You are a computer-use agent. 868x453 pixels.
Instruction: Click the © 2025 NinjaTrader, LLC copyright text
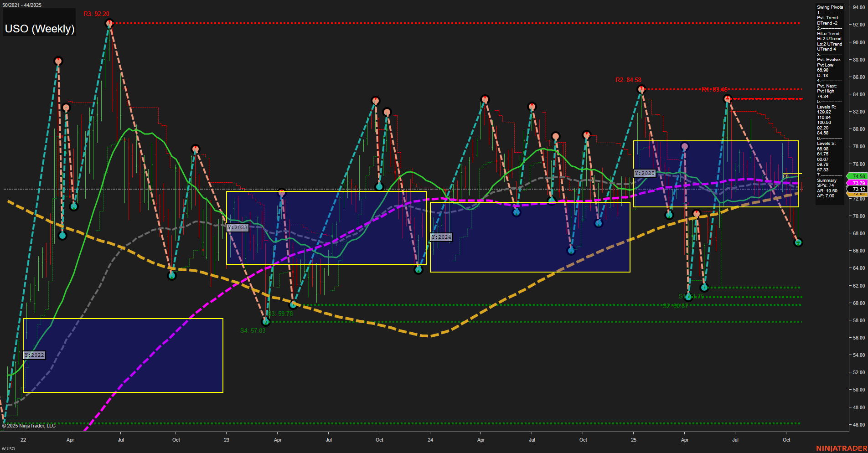coord(28,425)
